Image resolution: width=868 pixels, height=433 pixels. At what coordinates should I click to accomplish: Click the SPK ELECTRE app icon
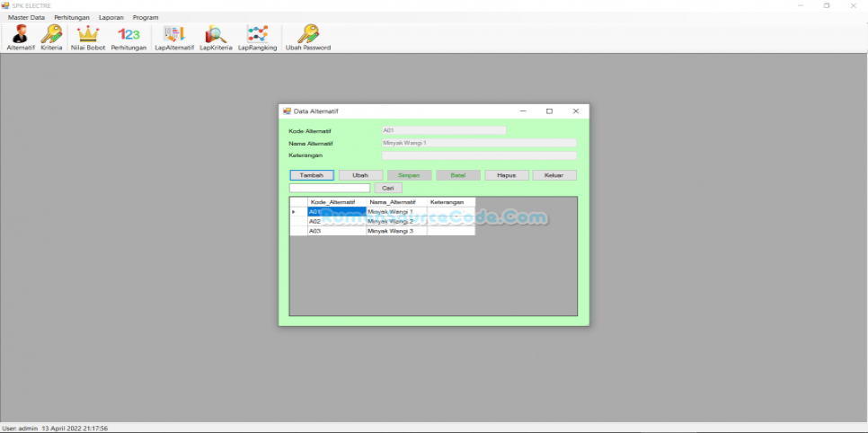pyautogui.click(x=5, y=5)
